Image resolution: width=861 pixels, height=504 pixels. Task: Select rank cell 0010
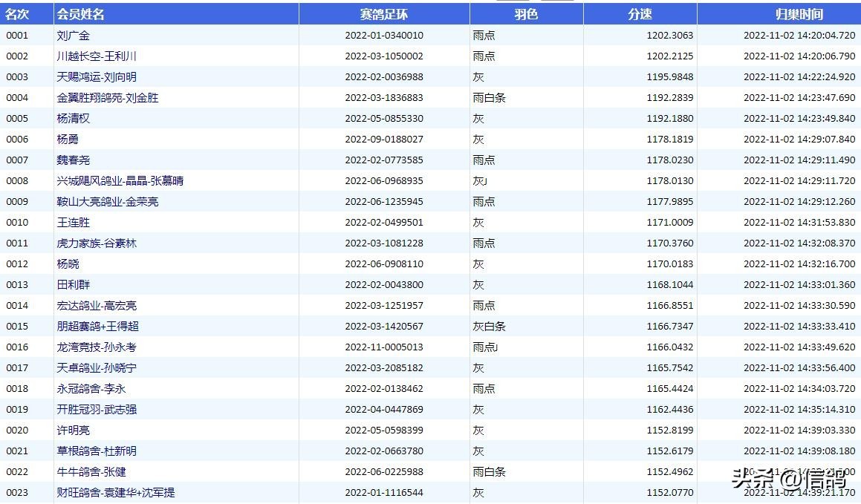pyautogui.click(x=17, y=223)
